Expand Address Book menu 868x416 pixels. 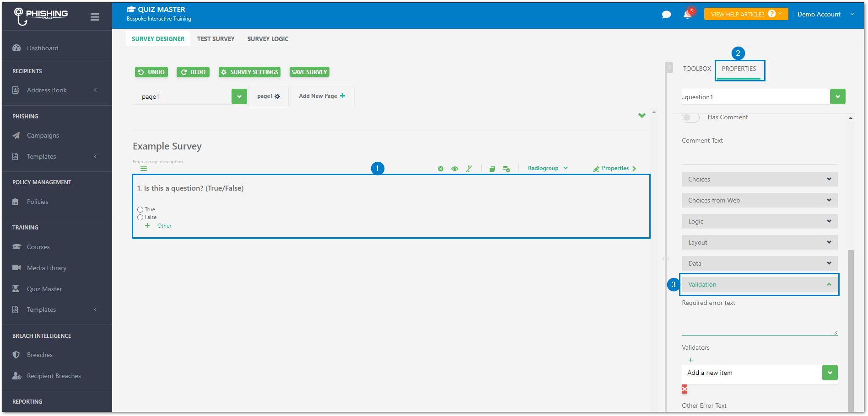pyautogui.click(x=55, y=90)
